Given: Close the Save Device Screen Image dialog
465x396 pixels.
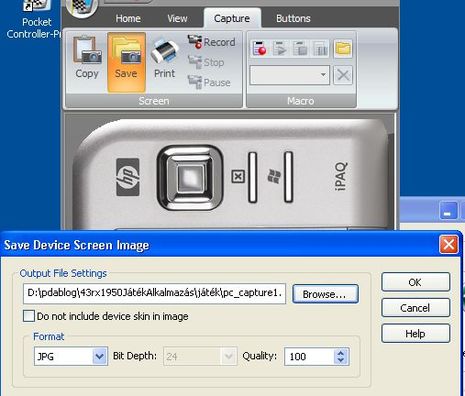Looking at the screenshot, I should coord(449,245).
